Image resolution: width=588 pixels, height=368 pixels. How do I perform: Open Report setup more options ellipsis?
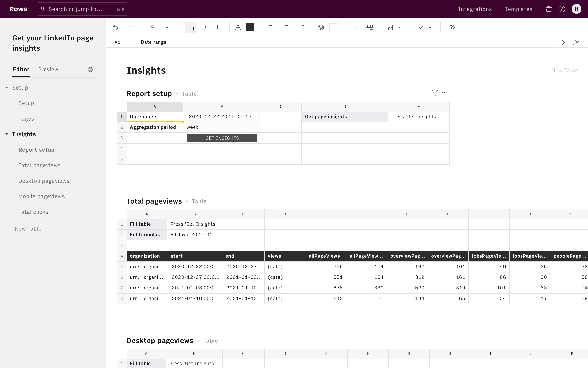tap(445, 93)
